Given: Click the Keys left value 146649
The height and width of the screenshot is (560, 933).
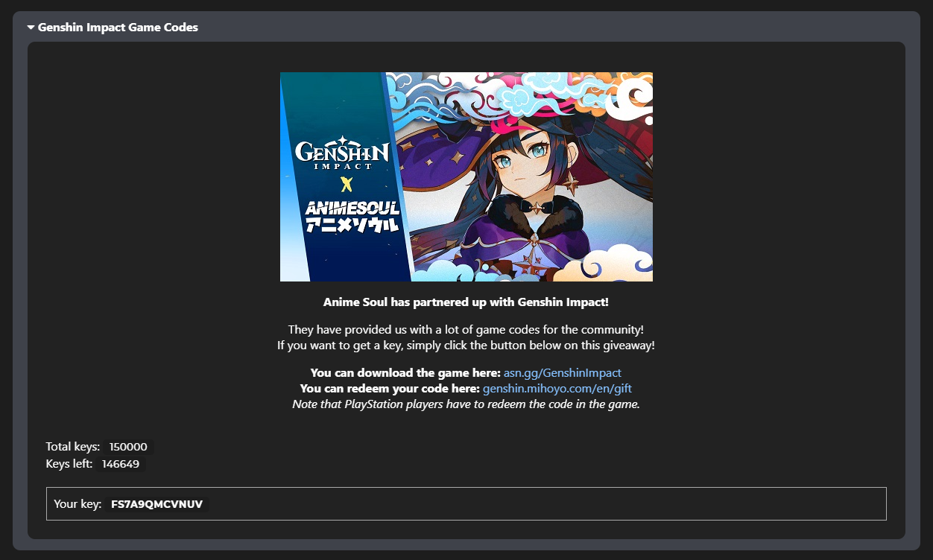Looking at the screenshot, I should 121,464.
